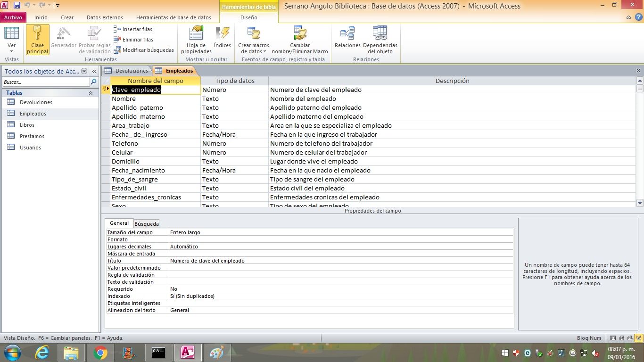Click Cambiar nombre/Eliminar Macro icon
Screen dimensions: 644x362
point(300,34)
